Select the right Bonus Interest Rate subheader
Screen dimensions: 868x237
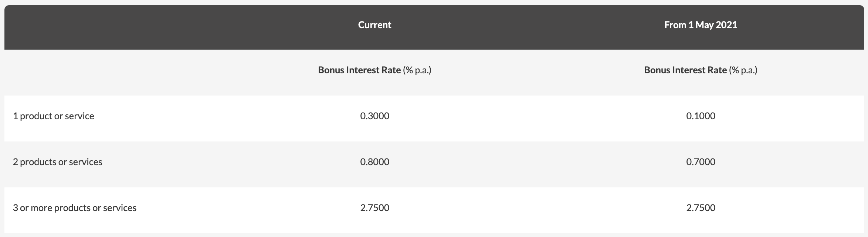coord(701,70)
